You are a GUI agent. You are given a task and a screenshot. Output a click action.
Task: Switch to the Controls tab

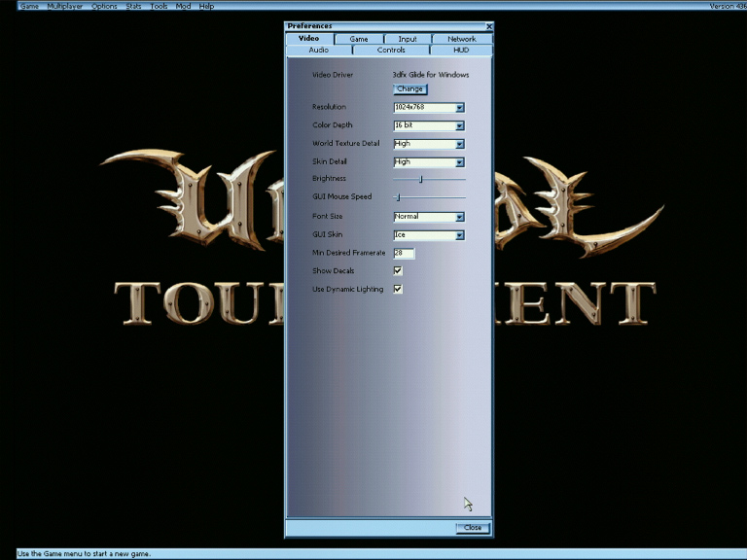[x=391, y=50]
